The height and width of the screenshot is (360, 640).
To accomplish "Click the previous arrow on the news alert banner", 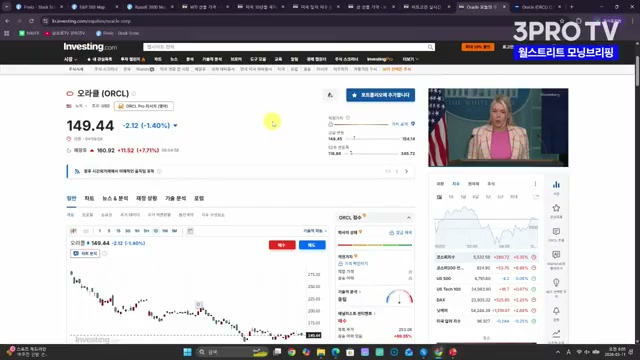I will pyautogui.click(x=397, y=171).
